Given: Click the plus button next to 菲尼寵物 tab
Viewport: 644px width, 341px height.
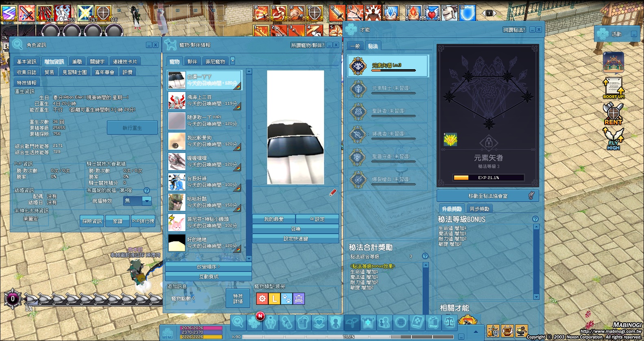Looking at the screenshot, I should pyautogui.click(x=233, y=61).
